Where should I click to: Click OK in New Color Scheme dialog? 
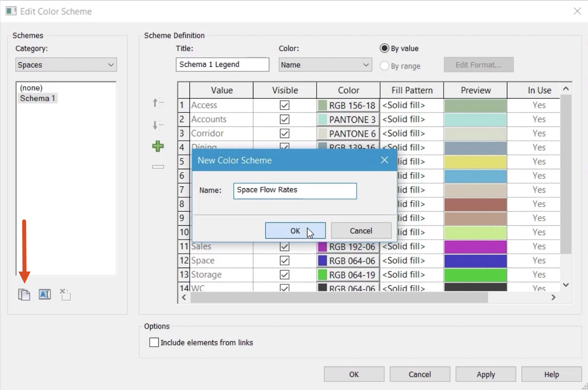295,231
